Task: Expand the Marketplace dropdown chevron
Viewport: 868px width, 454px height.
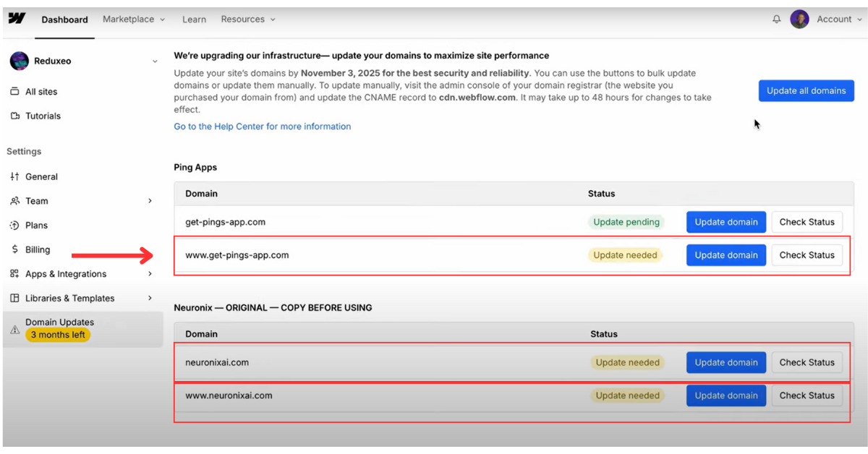Action: pos(162,20)
